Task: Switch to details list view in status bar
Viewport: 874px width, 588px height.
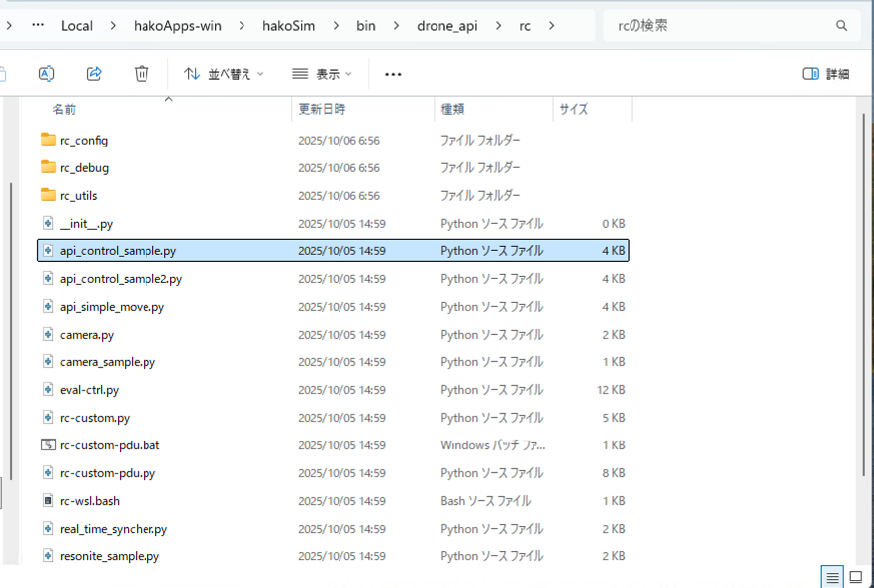Action: click(x=832, y=577)
